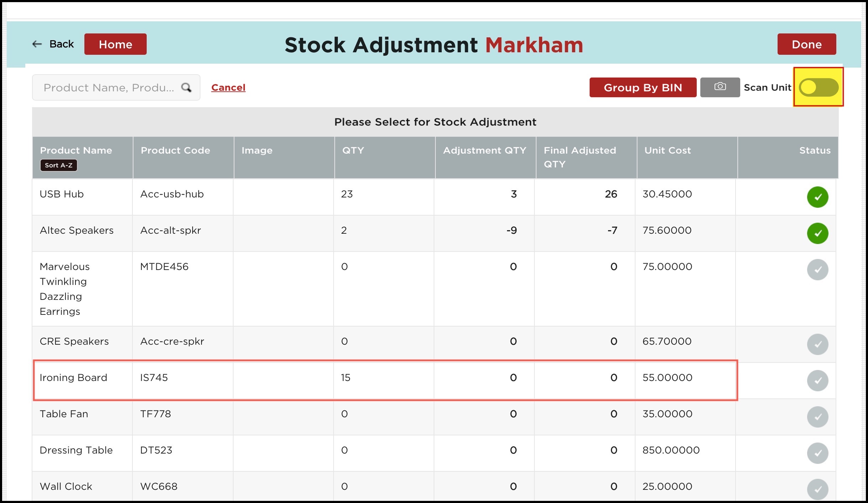Select the Wall Clock product row
The height and width of the screenshot is (503, 868).
tap(66, 486)
